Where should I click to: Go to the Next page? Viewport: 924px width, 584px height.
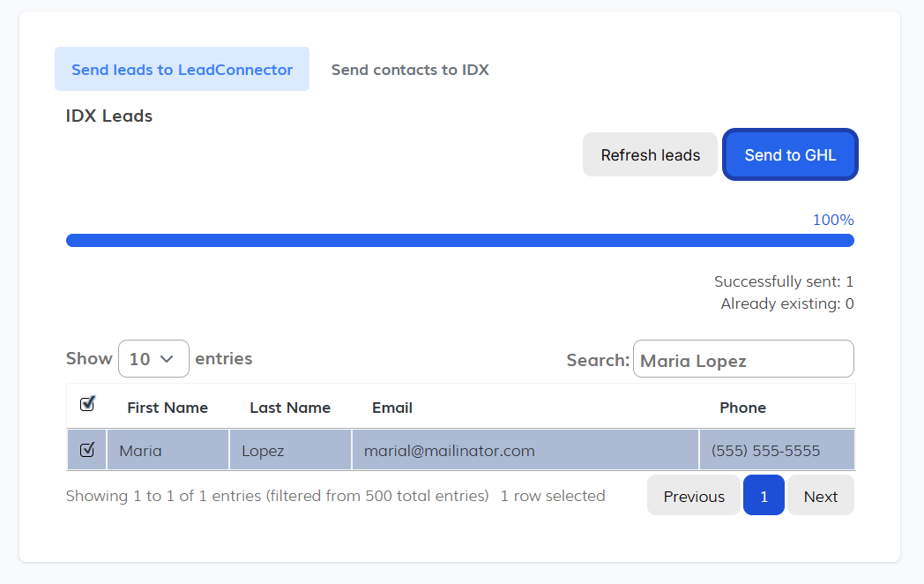click(x=820, y=496)
